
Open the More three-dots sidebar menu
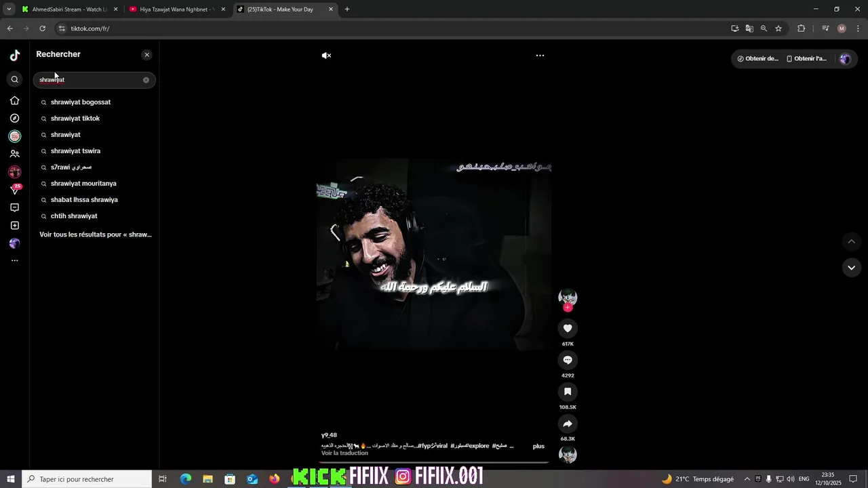tap(14, 260)
